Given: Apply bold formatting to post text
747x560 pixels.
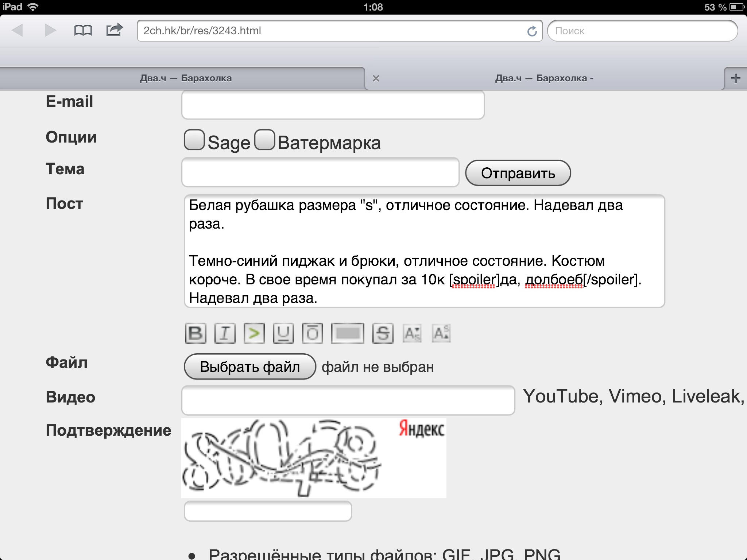Looking at the screenshot, I should 196,333.
